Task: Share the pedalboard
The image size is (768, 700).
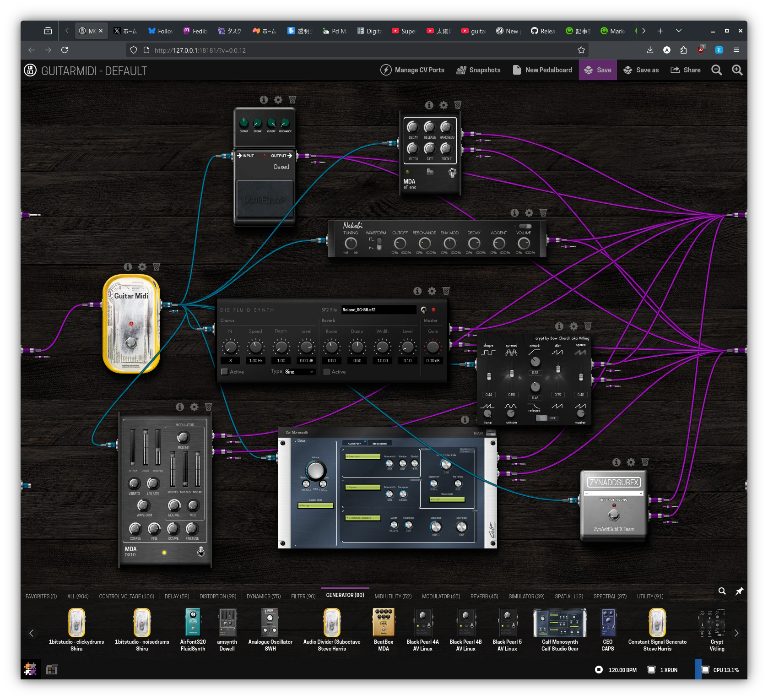Action: click(x=686, y=70)
